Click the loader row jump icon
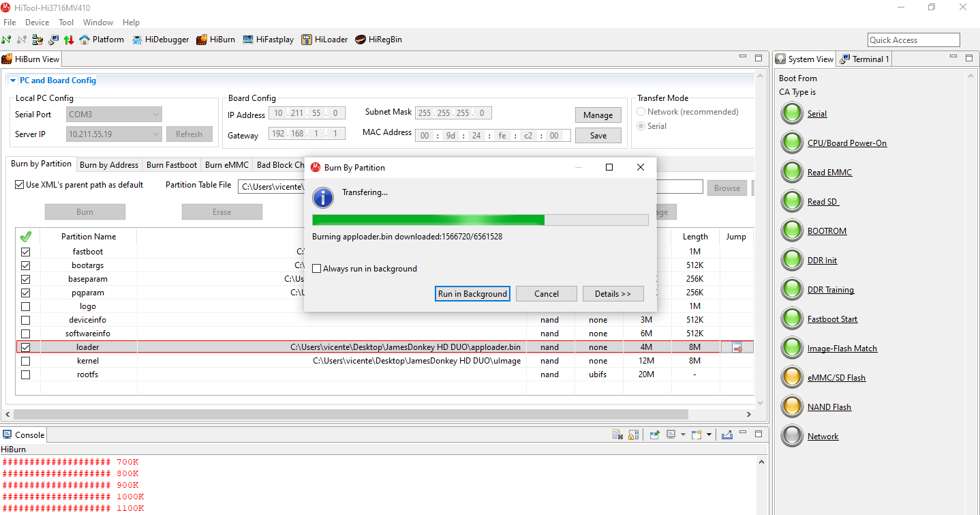980x515 pixels. [737, 348]
